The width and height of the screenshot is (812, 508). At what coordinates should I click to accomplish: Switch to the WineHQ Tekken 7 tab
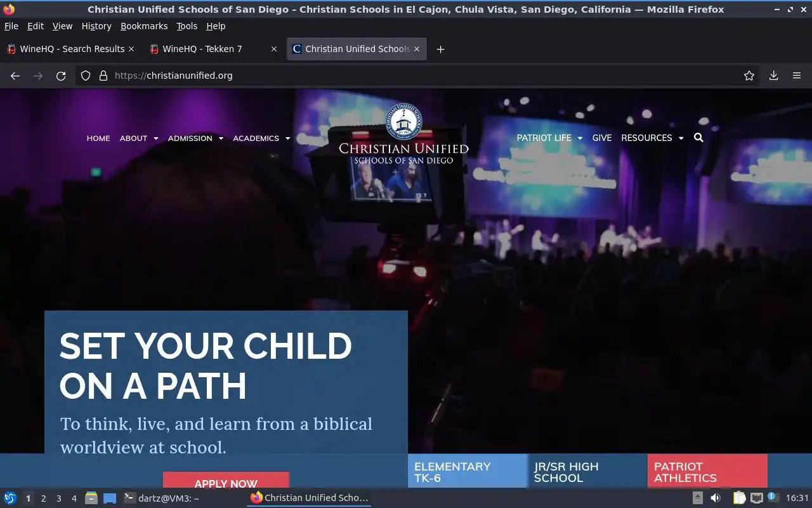point(213,49)
